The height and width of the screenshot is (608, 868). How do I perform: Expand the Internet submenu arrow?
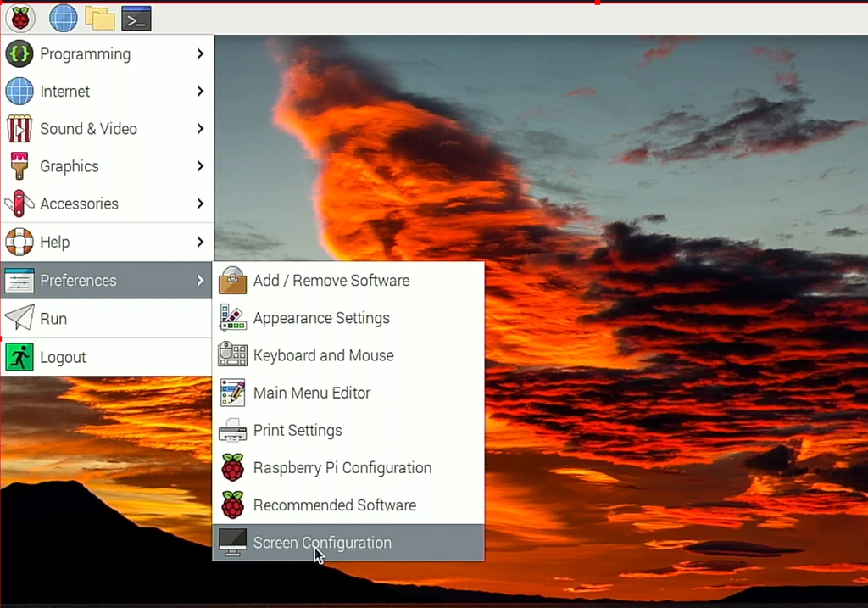200,92
